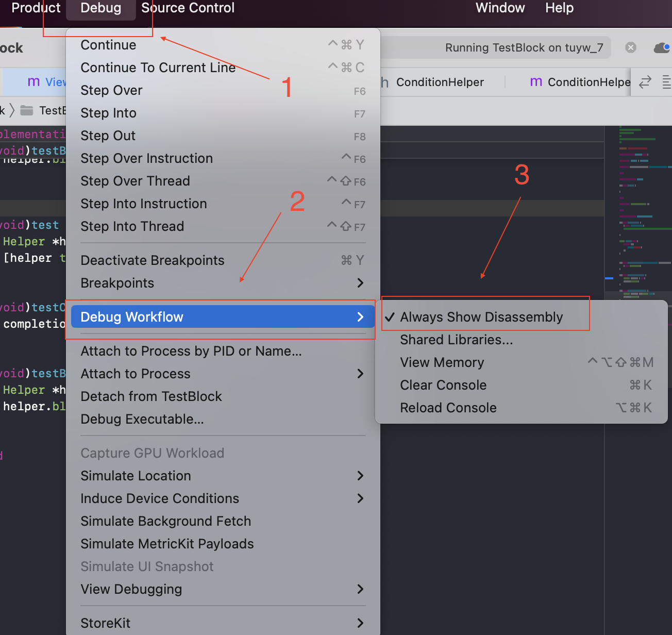
Task: Click the purple m icon on ConditionHelper tab
Action: coord(536,82)
